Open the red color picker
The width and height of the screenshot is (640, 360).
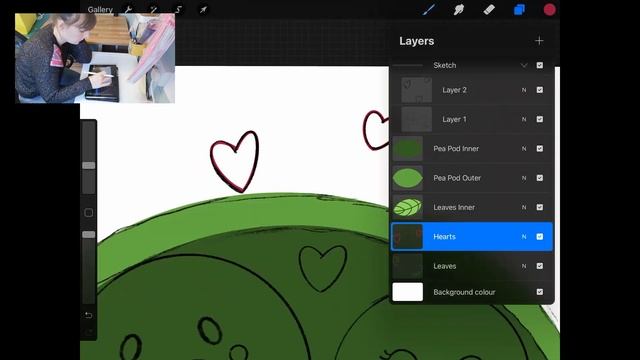[549, 9]
